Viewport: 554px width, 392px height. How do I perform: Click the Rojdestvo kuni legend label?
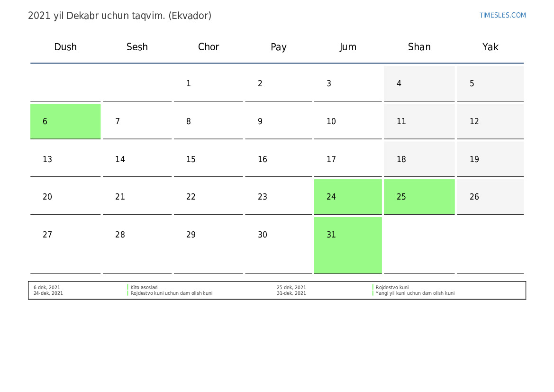(392, 287)
